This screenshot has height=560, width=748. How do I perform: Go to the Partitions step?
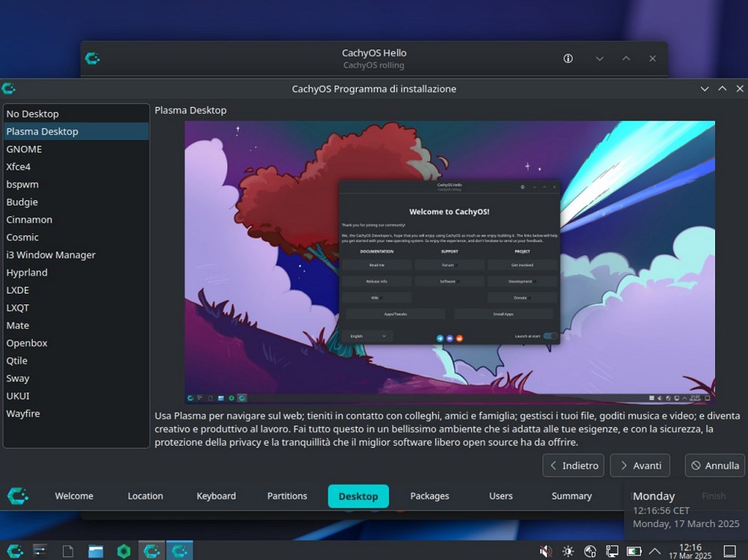[x=287, y=496]
